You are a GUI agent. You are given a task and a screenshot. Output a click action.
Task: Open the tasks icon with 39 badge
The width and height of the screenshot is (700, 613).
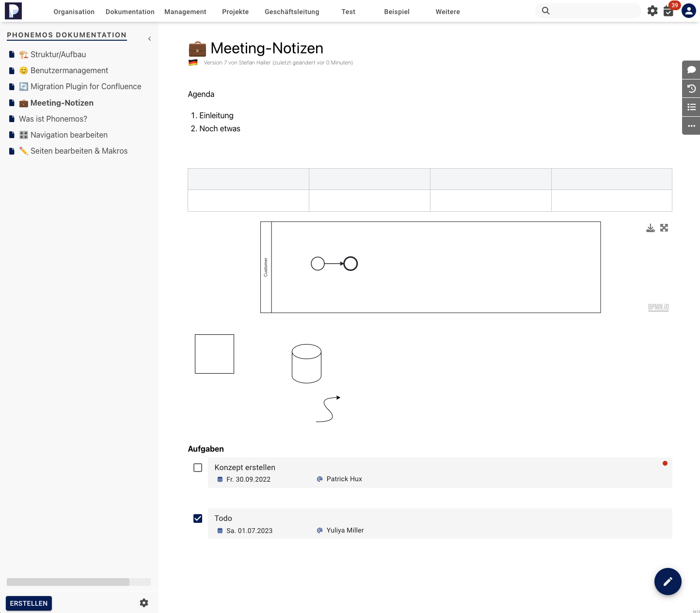(x=668, y=11)
